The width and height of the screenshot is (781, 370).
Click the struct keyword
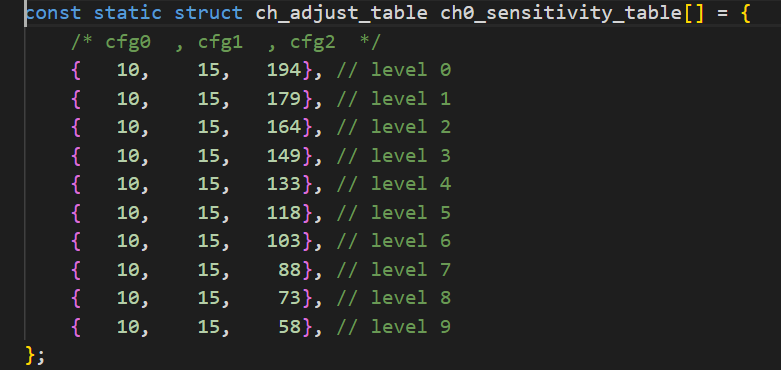pyautogui.click(x=209, y=13)
